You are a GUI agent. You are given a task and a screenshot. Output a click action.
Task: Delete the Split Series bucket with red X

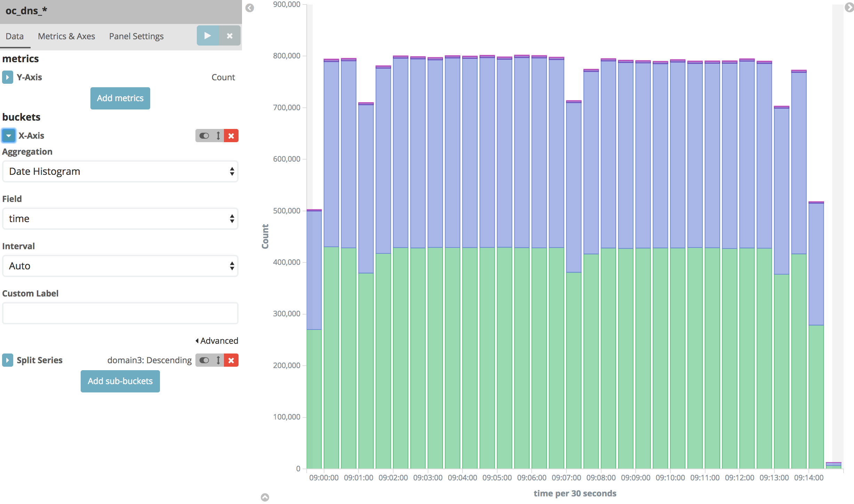click(231, 360)
